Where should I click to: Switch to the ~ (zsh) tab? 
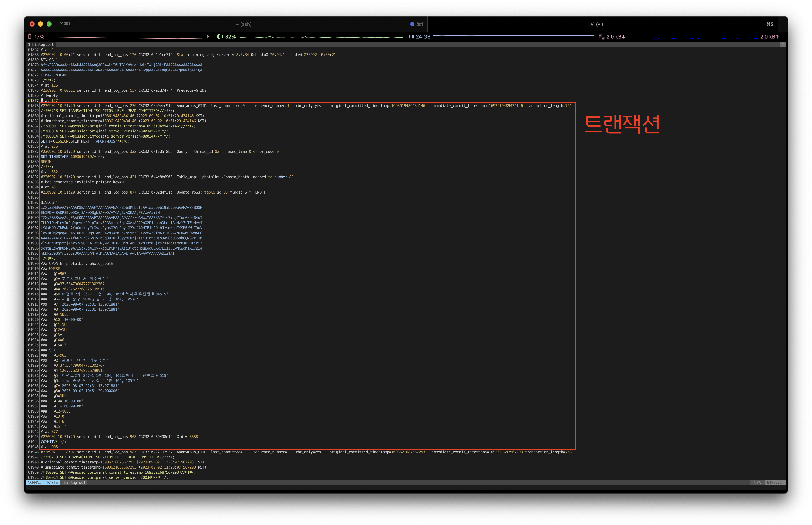pos(244,24)
